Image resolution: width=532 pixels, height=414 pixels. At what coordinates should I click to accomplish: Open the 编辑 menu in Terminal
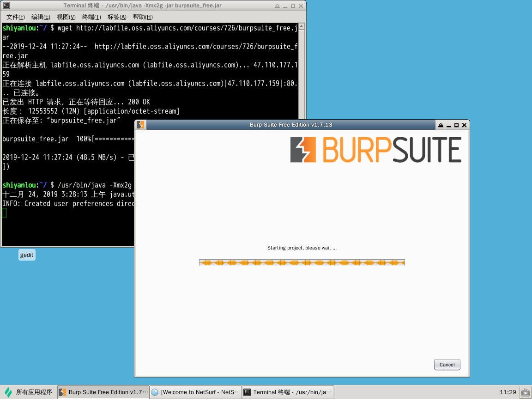point(41,17)
